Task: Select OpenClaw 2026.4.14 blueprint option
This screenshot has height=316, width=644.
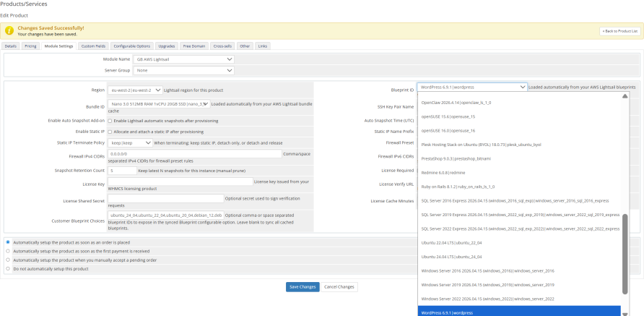Action: pos(520,103)
